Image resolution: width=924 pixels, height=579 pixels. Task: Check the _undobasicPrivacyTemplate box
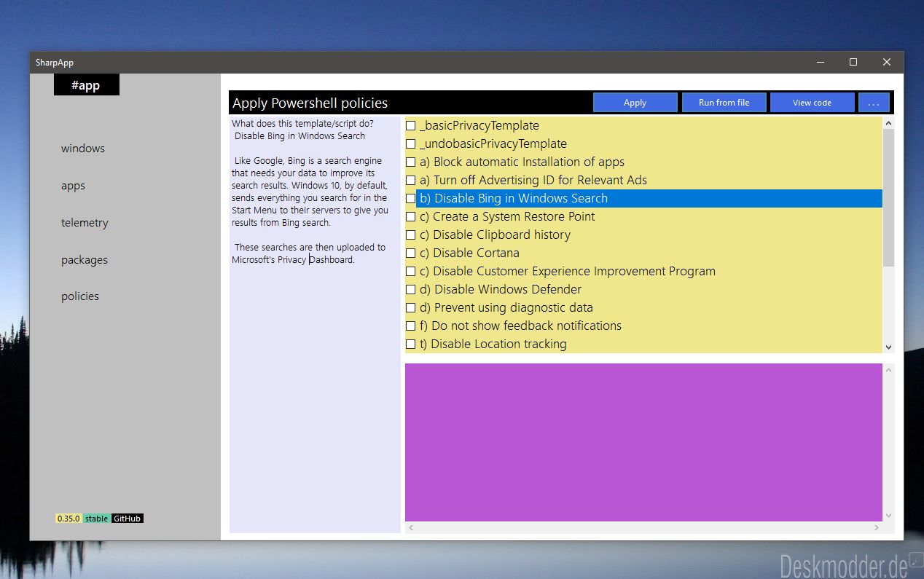coord(410,143)
